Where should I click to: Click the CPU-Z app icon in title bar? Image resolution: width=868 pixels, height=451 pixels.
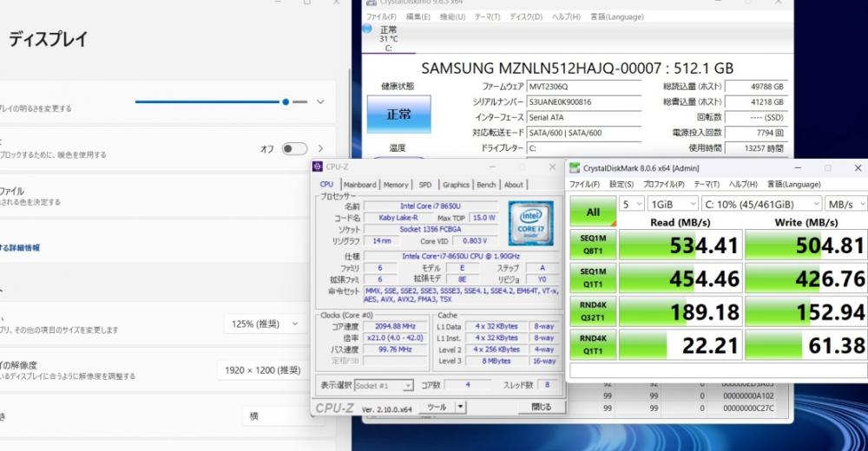(x=317, y=167)
